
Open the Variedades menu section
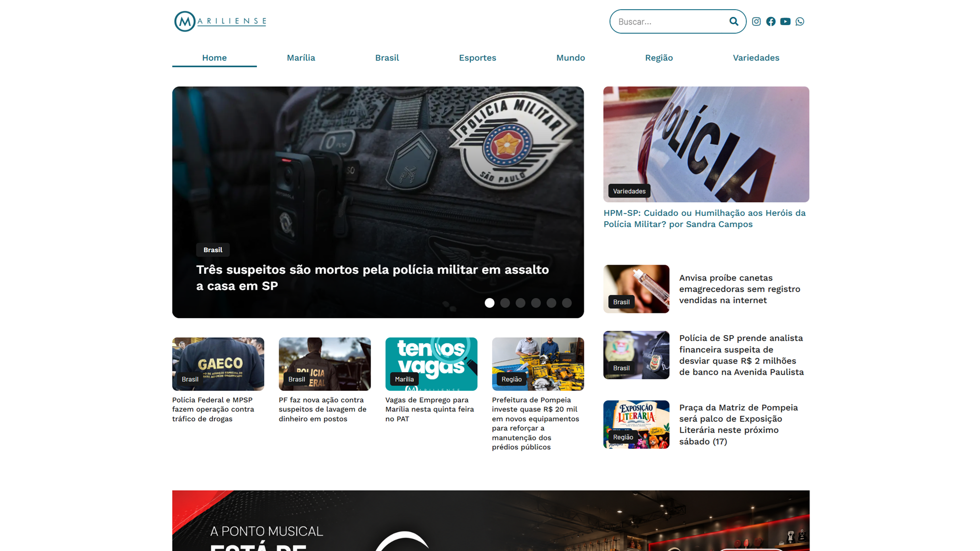(x=755, y=57)
